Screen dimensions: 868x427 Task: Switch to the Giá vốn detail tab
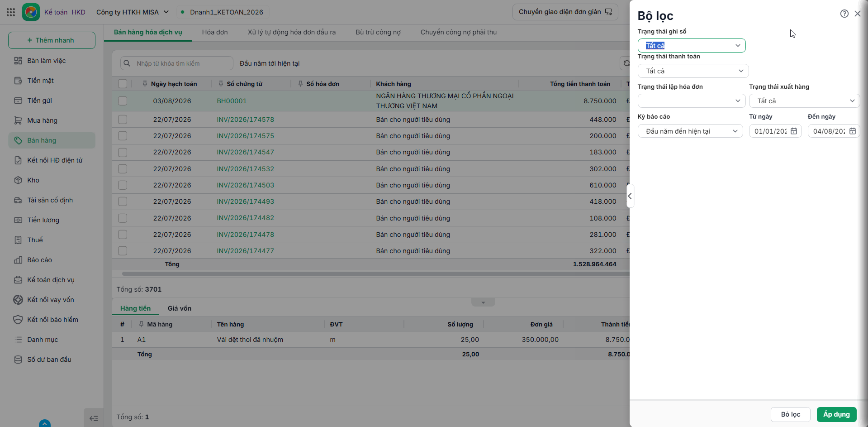[180, 308]
